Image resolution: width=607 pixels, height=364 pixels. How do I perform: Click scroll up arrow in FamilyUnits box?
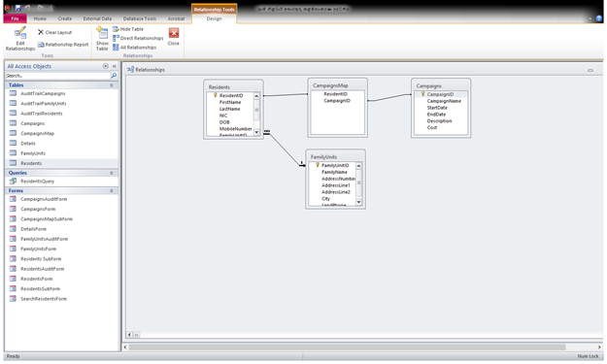coord(358,166)
